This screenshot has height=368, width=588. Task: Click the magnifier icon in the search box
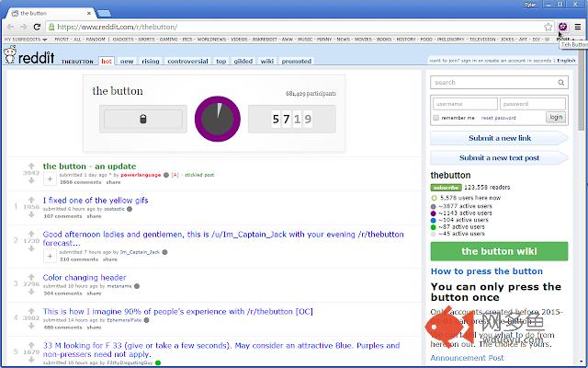[561, 83]
